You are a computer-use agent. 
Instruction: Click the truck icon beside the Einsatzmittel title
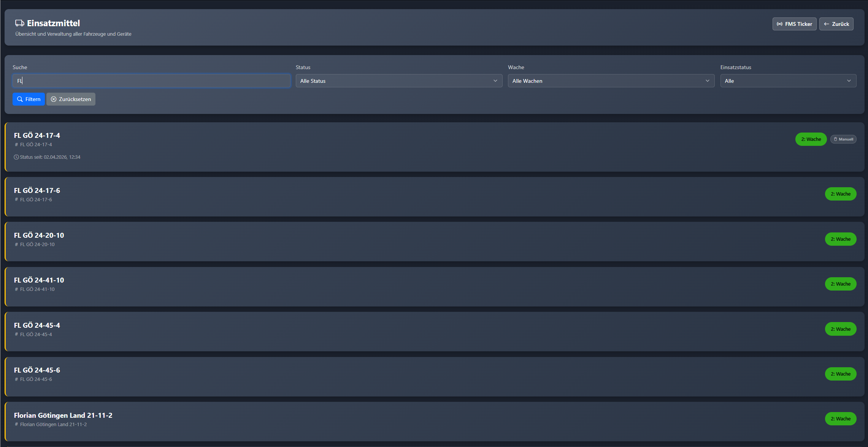coord(19,23)
